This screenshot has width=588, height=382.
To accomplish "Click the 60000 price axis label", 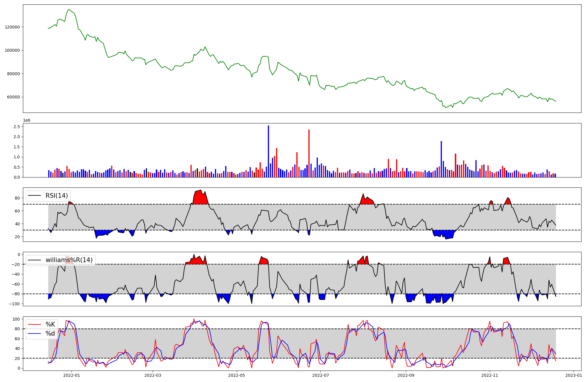I will [14, 97].
